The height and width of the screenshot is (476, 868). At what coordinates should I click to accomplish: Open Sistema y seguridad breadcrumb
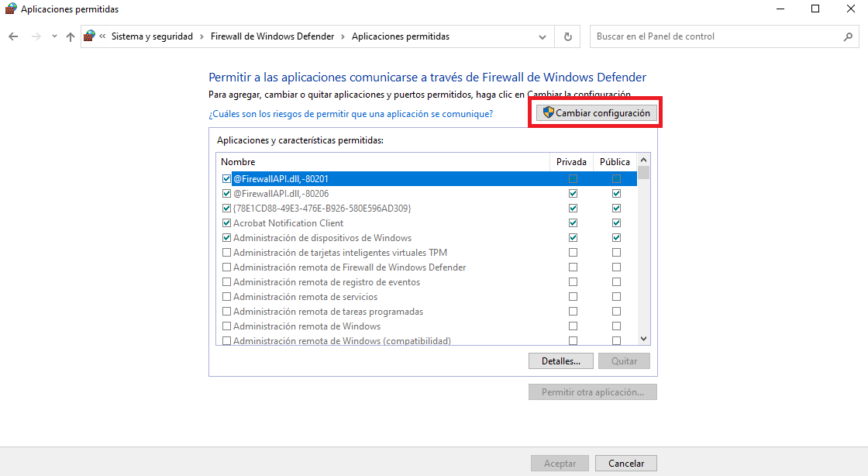click(152, 36)
